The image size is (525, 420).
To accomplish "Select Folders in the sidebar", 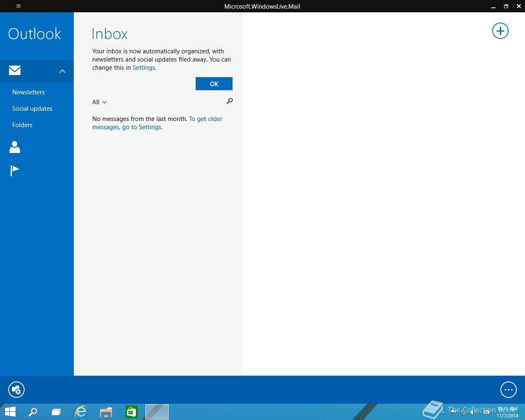I will click(22, 125).
